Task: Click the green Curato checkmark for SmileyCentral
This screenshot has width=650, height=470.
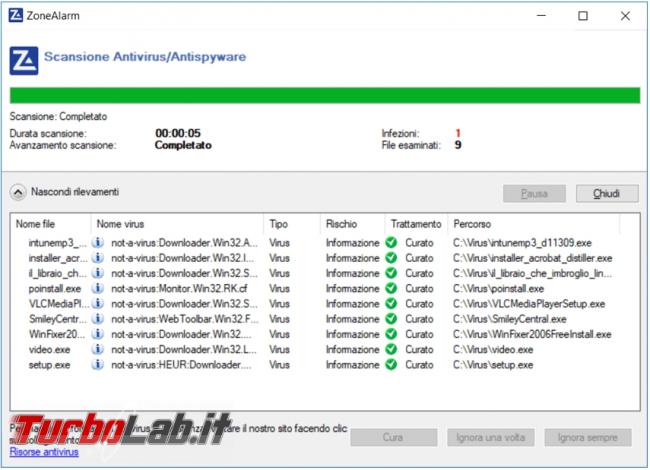Action: coord(391,319)
